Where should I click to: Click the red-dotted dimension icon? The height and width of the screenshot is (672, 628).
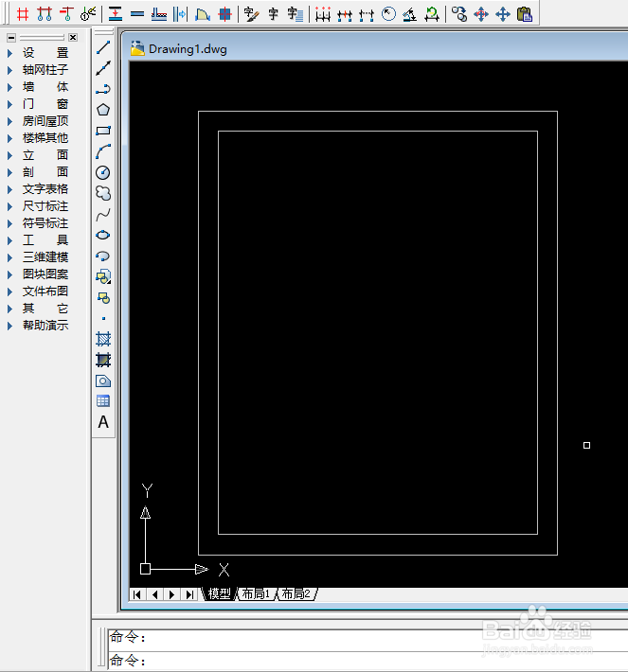tap(323, 14)
